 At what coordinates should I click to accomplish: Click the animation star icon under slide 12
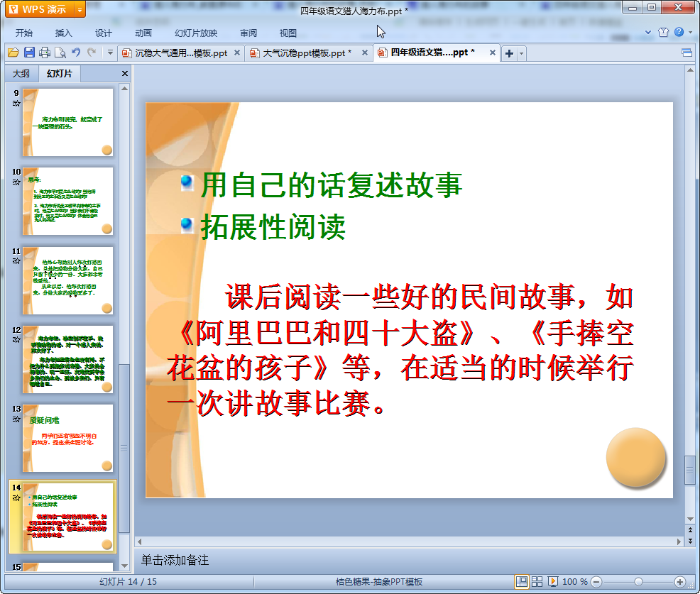[16, 340]
